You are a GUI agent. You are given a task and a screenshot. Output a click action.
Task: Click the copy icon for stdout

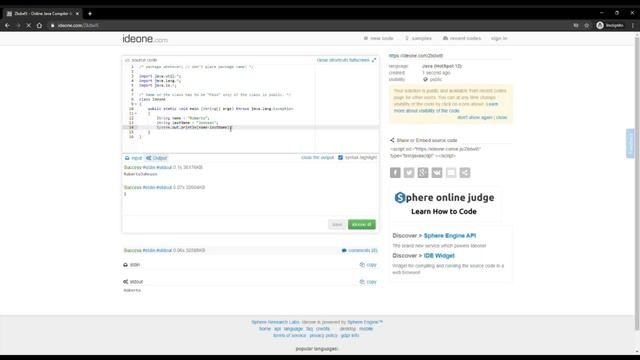click(362, 282)
